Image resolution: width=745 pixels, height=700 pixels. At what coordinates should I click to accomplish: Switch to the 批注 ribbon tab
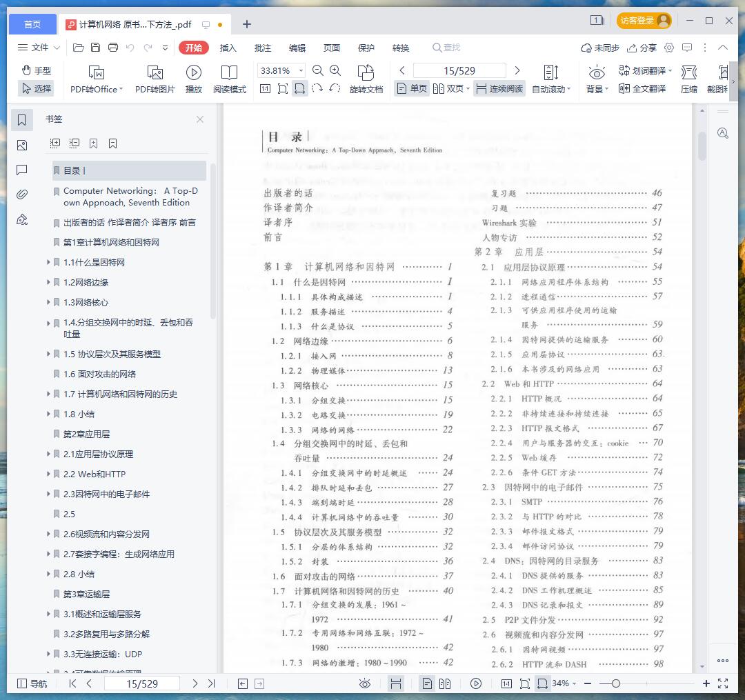[x=263, y=48]
